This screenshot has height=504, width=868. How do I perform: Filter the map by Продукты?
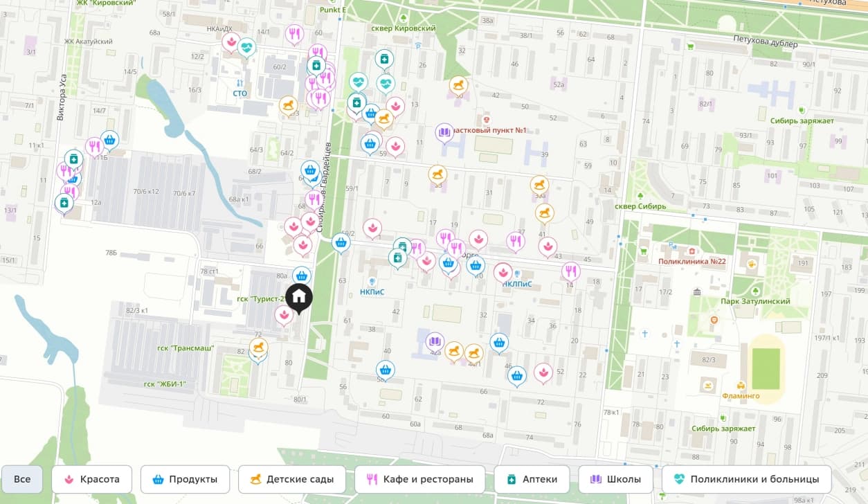pyautogui.click(x=185, y=479)
